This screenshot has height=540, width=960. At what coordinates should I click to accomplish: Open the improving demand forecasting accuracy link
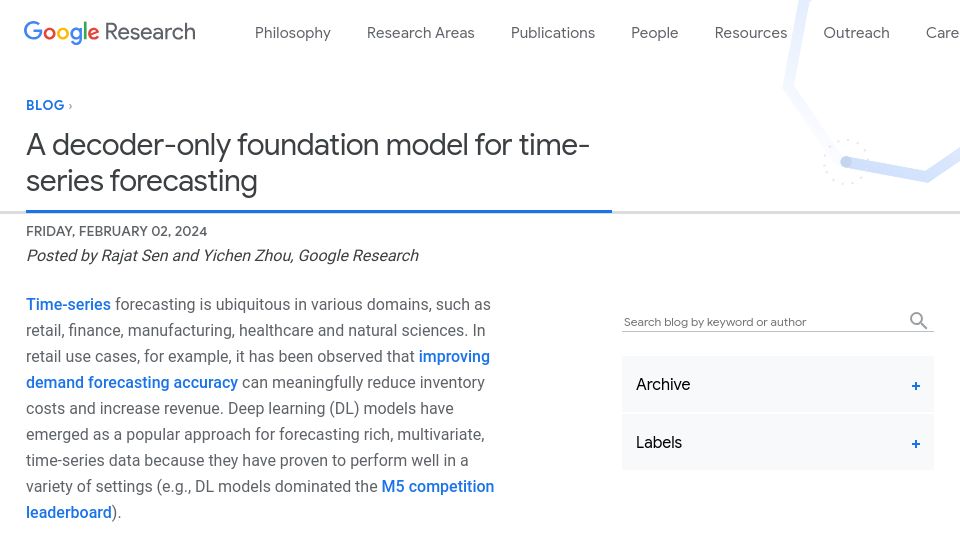point(258,369)
